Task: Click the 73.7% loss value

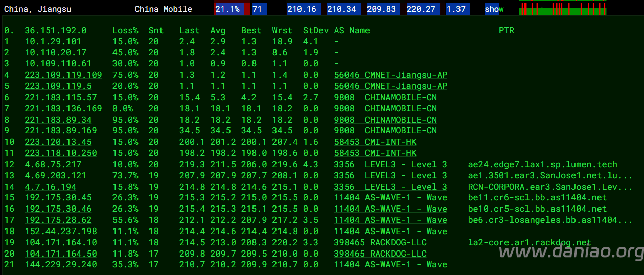Action: tap(125, 176)
